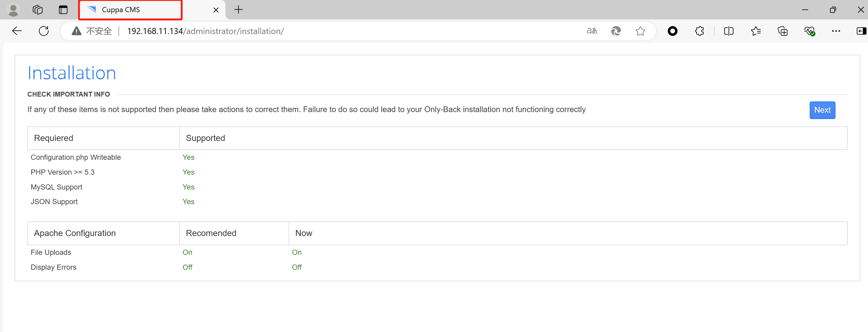Click the not-secure warning icon
The image size is (868, 332).
(77, 31)
